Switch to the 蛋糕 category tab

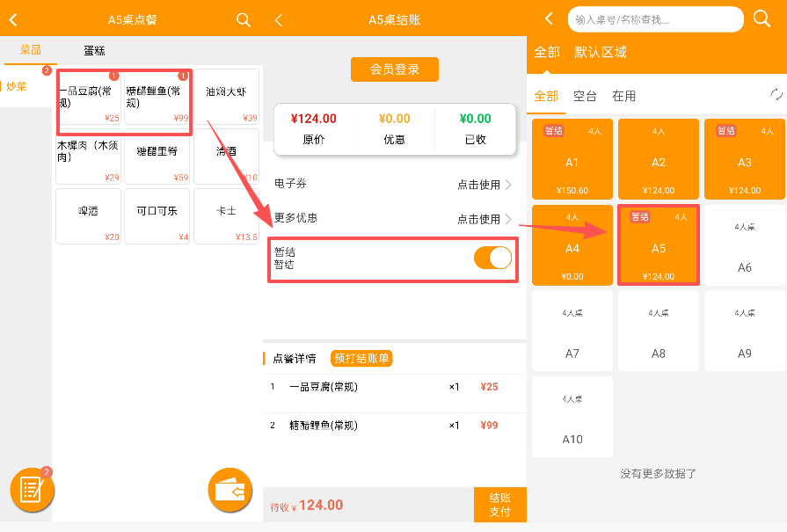click(96, 50)
